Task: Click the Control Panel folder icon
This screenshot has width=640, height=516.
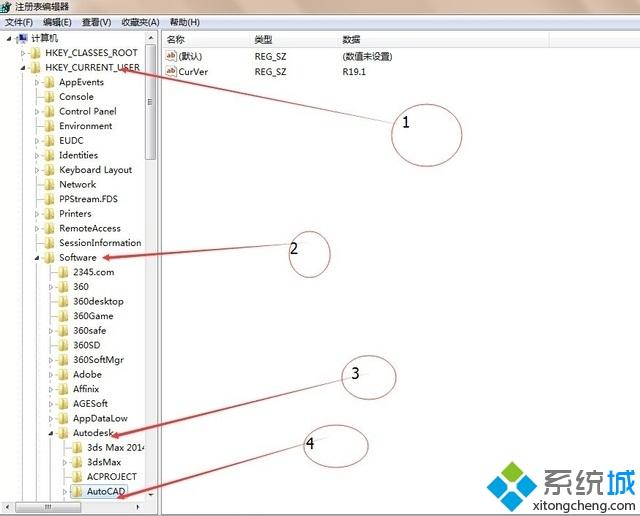Action: pyautogui.click(x=49, y=111)
